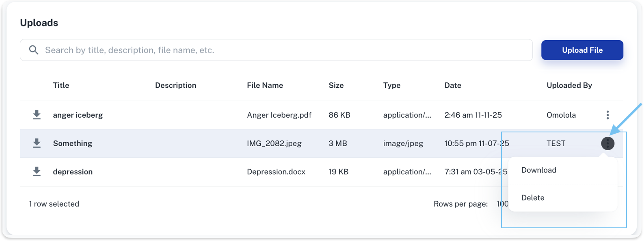Click the Description column header
The height and width of the screenshot is (242, 644).
click(x=175, y=85)
